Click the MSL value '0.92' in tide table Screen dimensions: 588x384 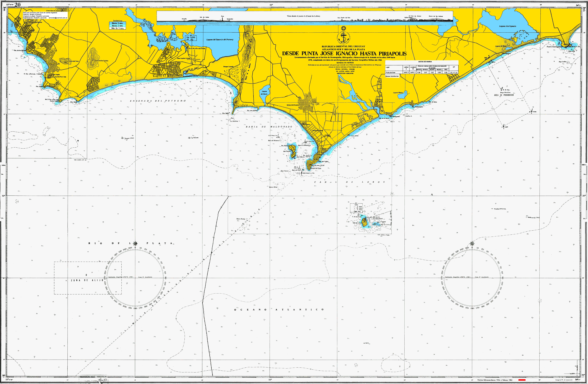click(446, 73)
